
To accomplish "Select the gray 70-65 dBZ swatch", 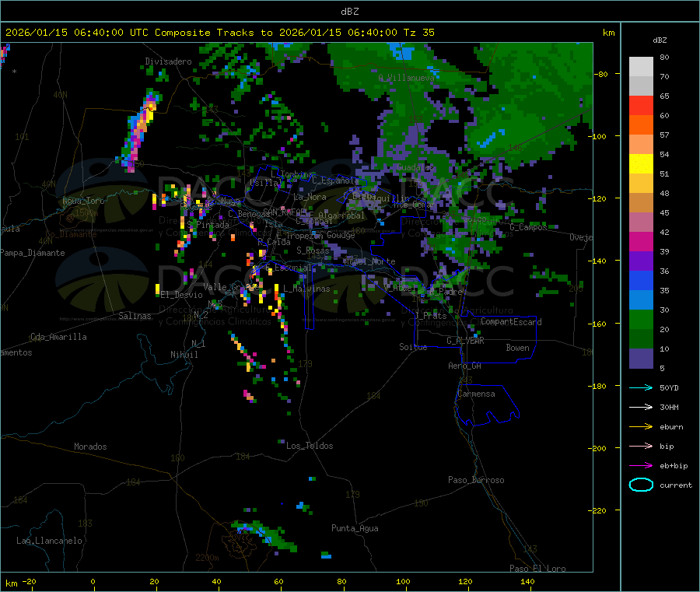I will (641, 86).
